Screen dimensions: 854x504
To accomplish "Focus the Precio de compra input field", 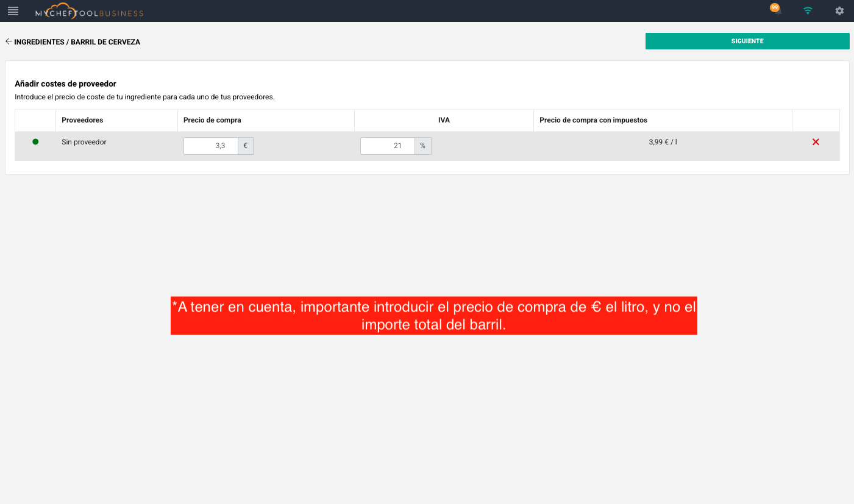I will tap(210, 146).
